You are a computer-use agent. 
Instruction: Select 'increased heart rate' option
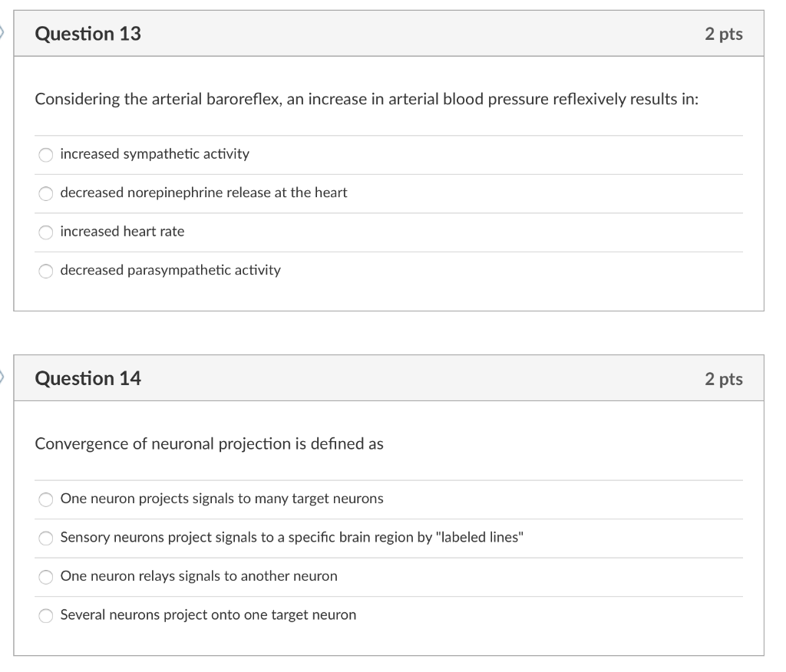(x=45, y=232)
